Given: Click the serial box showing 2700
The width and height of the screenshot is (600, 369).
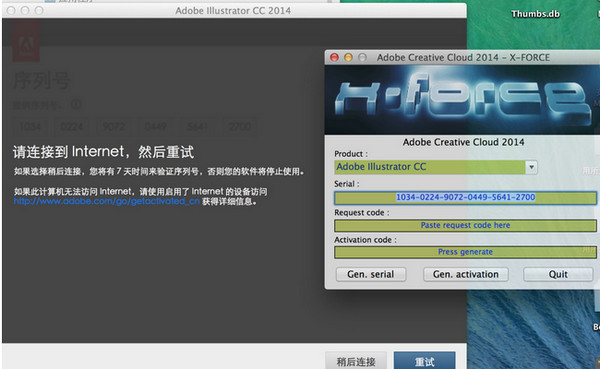Looking at the screenshot, I should (240, 126).
